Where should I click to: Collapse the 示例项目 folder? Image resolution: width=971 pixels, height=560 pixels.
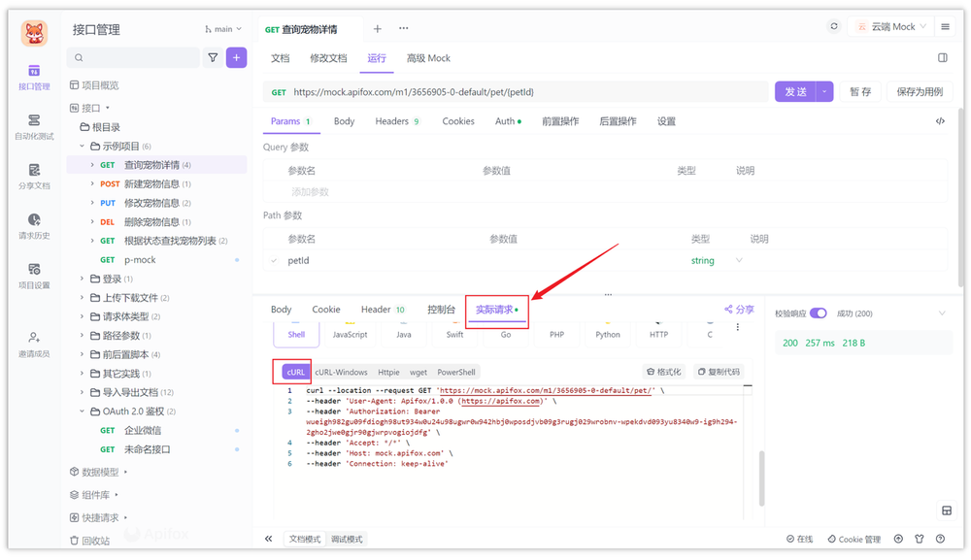tap(82, 146)
